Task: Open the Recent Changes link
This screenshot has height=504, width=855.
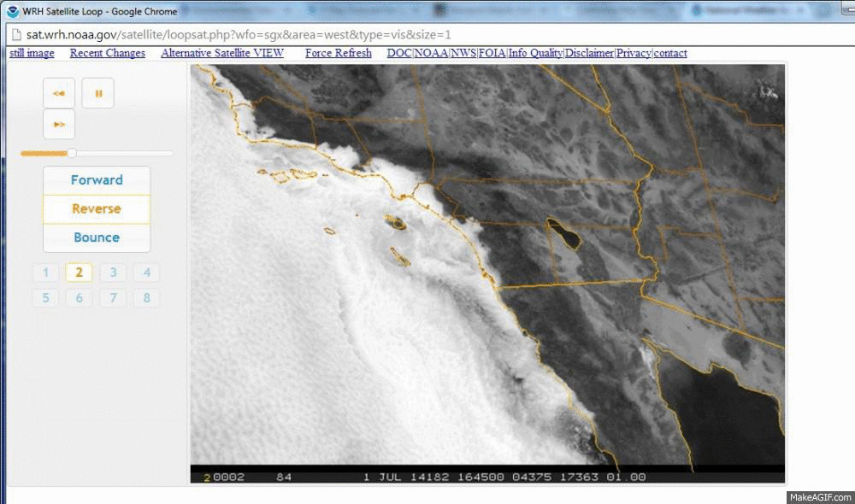Action: pos(108,53)
